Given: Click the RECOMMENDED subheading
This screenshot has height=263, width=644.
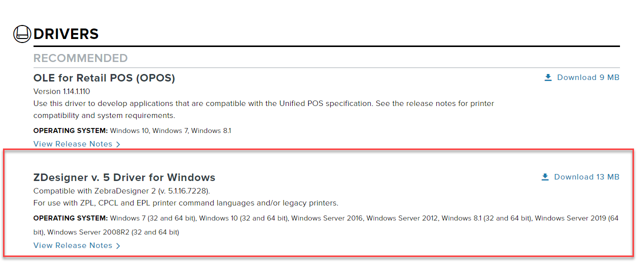Looking at the screenshot, I should (81, 58).
